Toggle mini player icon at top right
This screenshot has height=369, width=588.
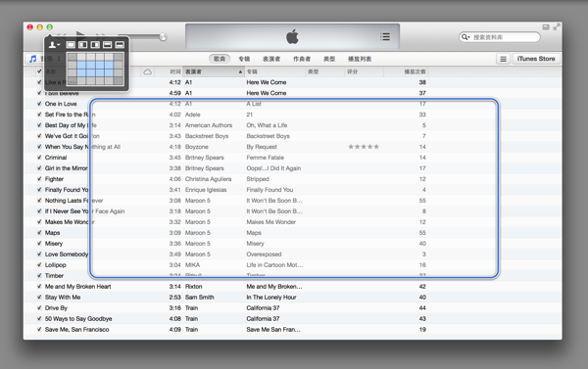(x=546, y=27)
